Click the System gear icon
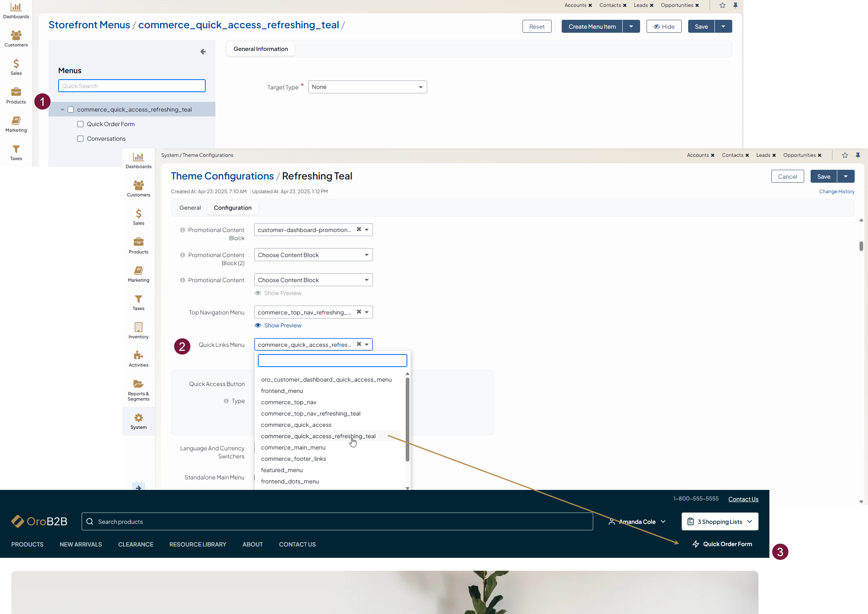The image size is (868, 614). click(138, 418)
